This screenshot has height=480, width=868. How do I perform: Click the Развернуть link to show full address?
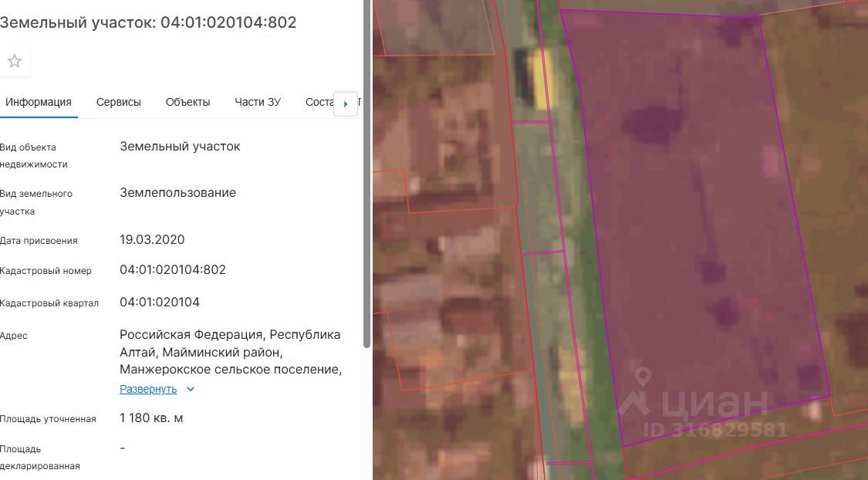pos(148,389)
